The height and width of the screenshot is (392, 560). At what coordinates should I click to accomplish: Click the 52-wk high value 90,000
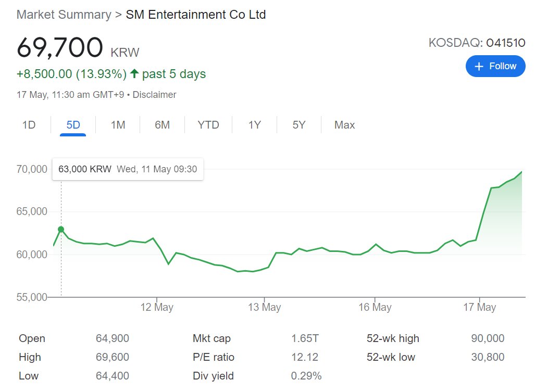(488, 338)
